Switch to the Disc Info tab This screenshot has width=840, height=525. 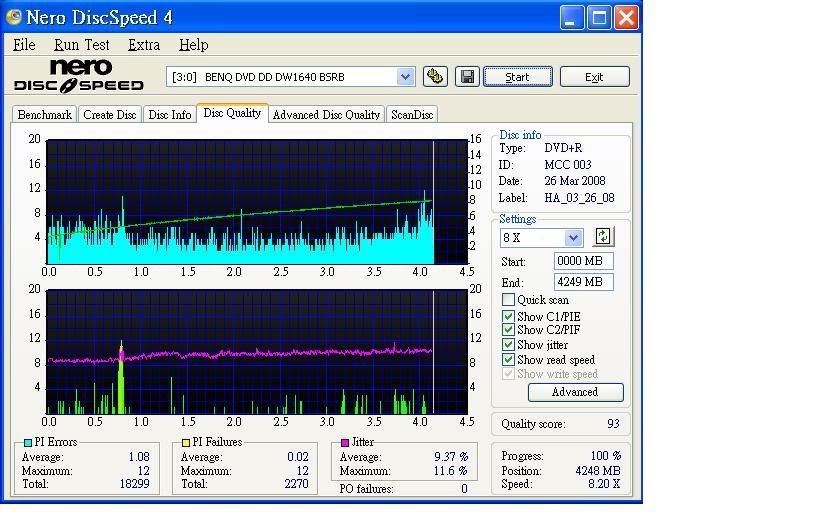click(169, 115)
